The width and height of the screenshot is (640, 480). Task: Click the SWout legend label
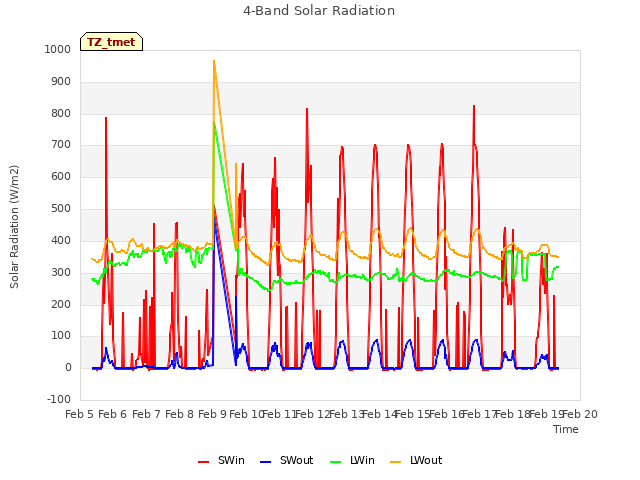pyautogui.click(x=296, y=460)
